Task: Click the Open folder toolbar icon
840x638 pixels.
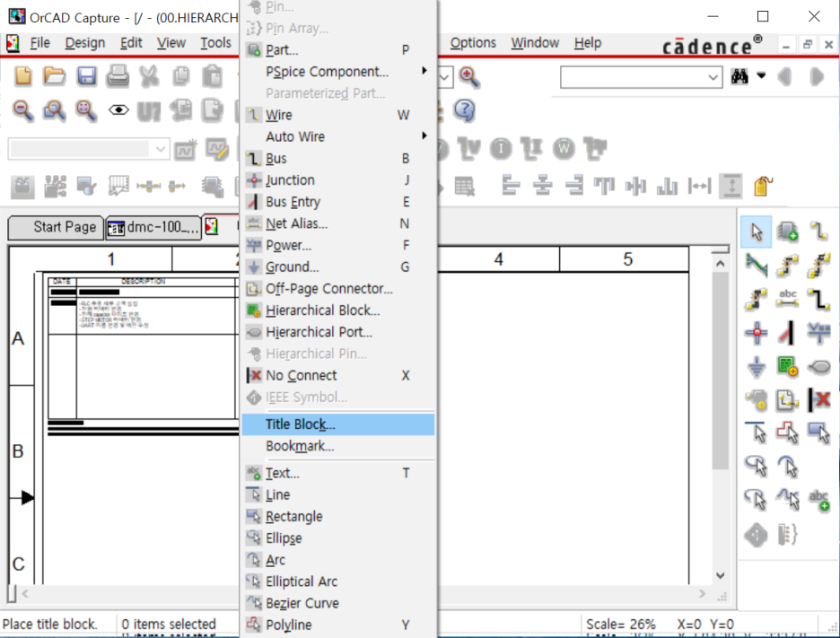Action: [x=54, y=75]
